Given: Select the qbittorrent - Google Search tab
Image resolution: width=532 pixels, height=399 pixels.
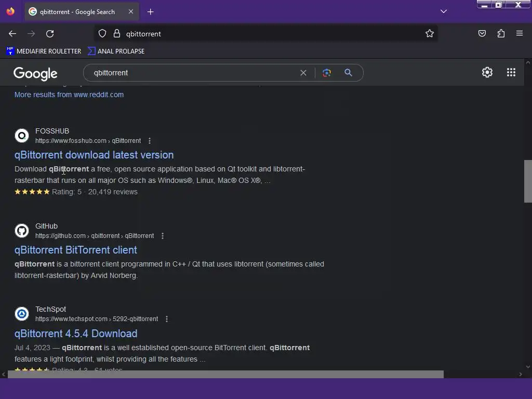Looking at the screenshot, I should coord(82,12).
